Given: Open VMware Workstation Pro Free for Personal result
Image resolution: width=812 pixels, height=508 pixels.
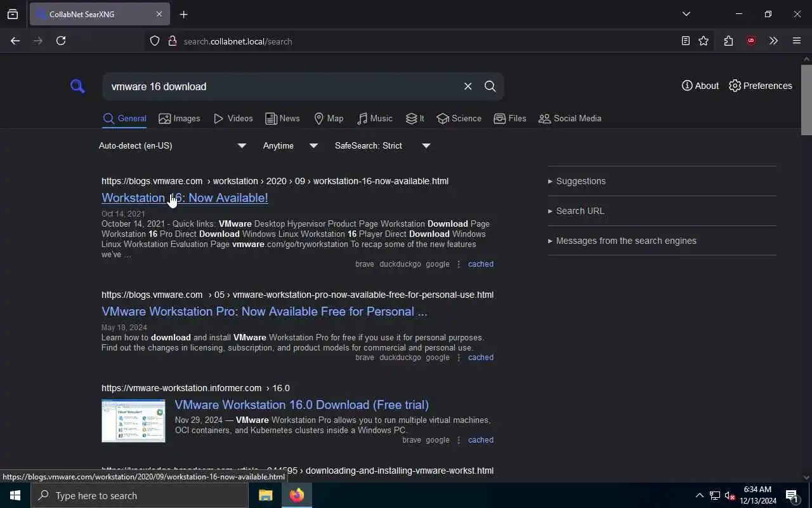Looking at the screenshot, I should 265,312.
